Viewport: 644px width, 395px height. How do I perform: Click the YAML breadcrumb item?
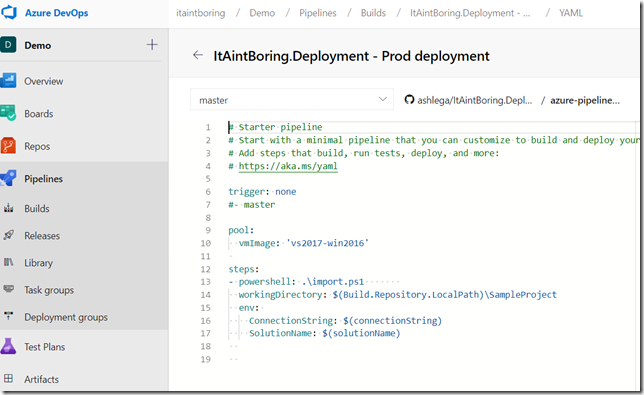571,13
